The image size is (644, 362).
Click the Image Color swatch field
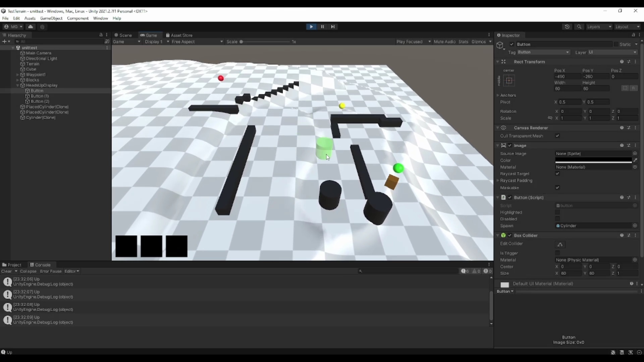pos(593,160)
